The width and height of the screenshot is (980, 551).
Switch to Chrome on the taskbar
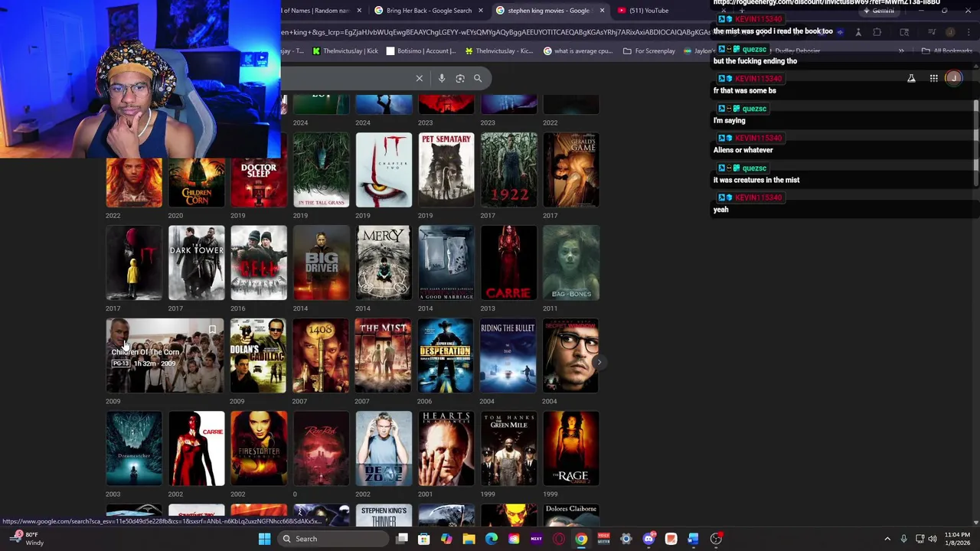(x=581, y=539)
